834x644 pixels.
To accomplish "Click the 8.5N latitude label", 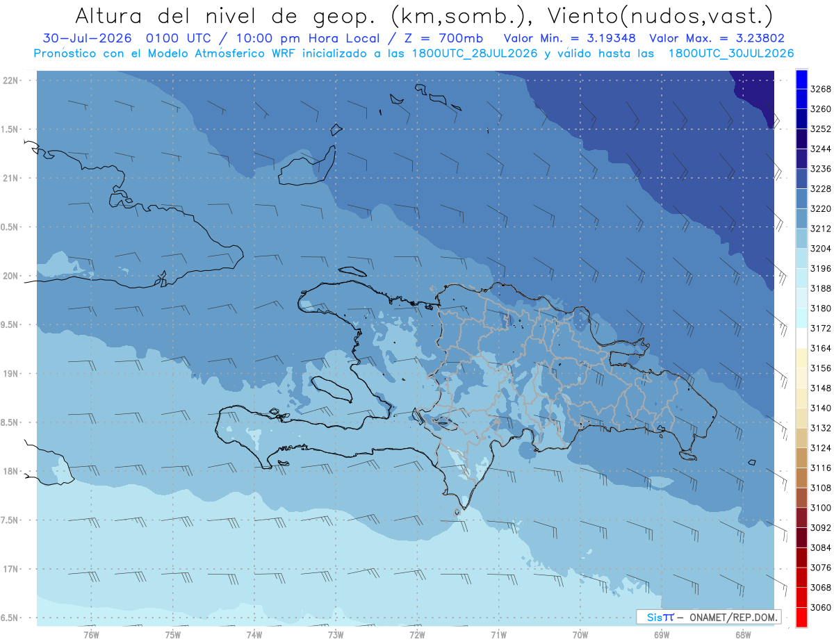I will [9, 422].
